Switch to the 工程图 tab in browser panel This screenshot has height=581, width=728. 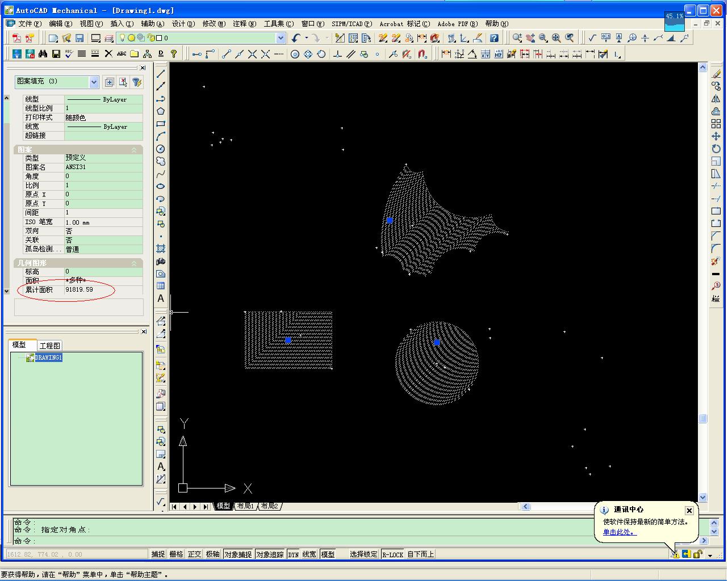point(49,346)
